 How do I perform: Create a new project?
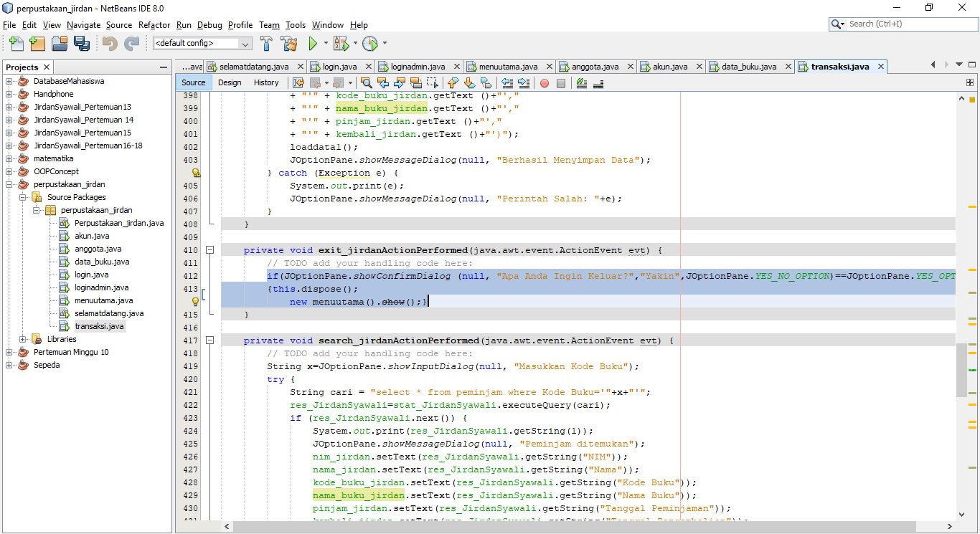click(37, 43)
